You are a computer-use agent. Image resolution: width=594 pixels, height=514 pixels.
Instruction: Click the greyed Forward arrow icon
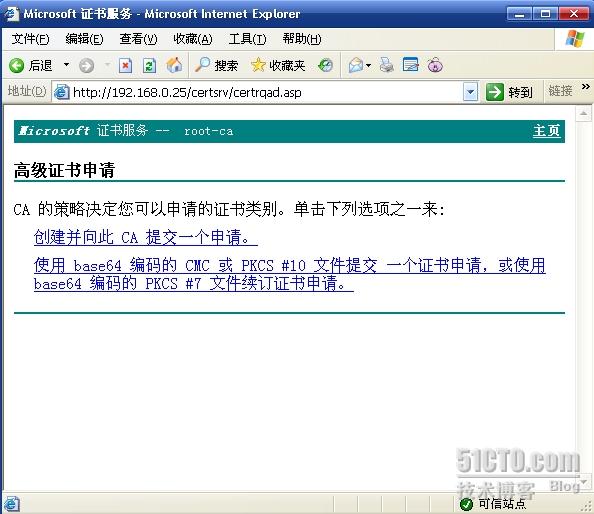click(86, 66)
